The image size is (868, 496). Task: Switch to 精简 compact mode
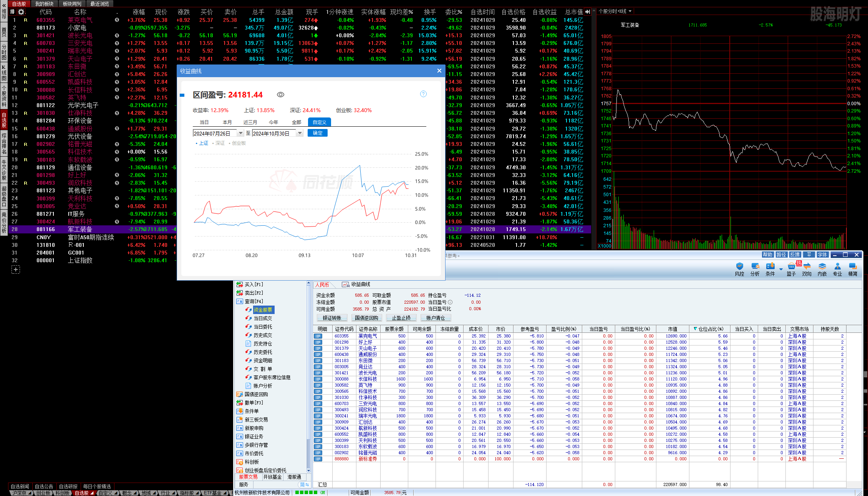click(x=853, y=269)
